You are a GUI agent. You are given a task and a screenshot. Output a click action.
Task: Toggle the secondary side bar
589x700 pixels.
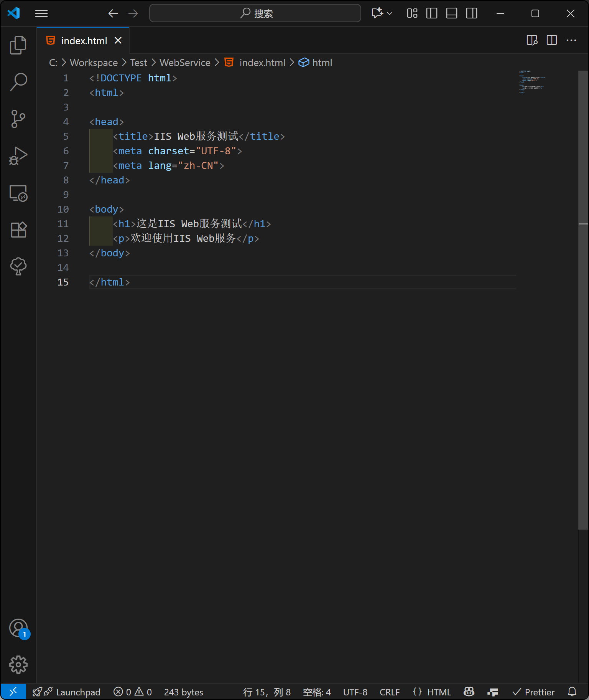[x=472, y=13]
